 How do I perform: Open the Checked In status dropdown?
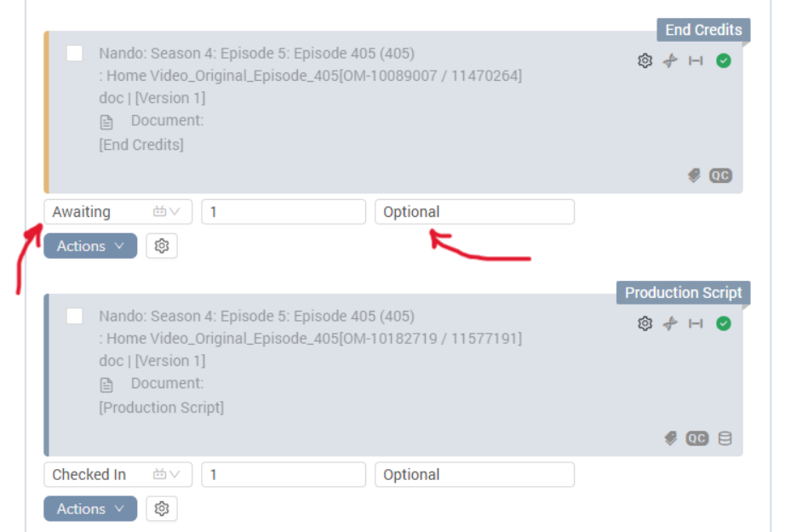coord(118,475)
